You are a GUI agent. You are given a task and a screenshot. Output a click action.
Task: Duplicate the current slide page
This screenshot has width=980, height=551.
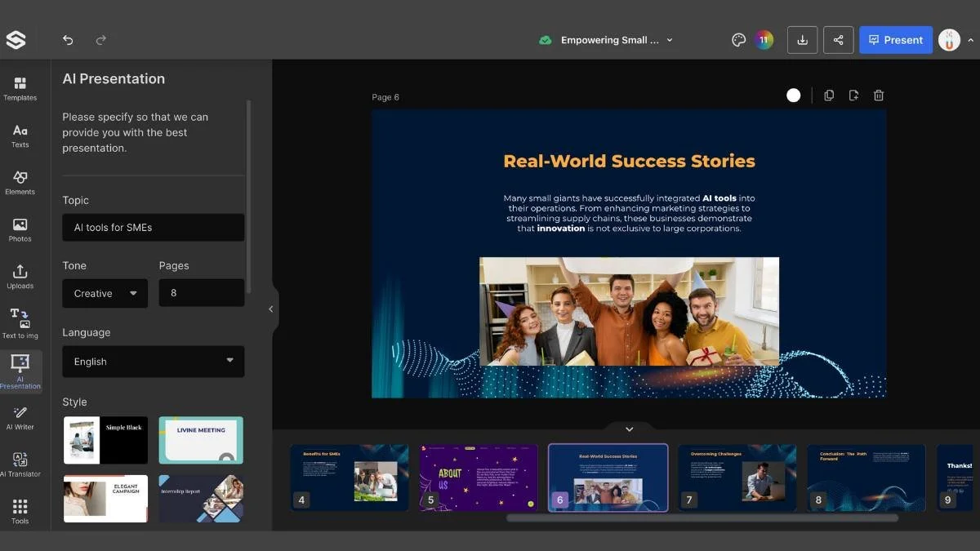point(829,96)
